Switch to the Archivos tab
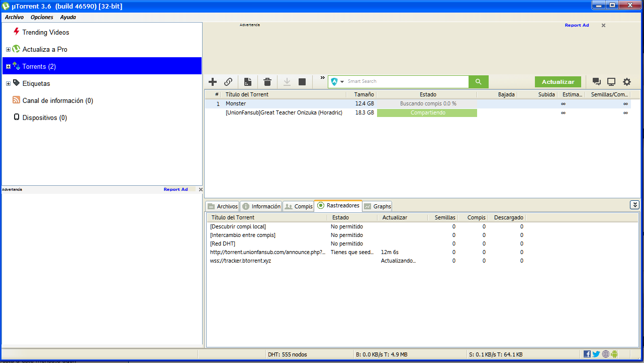Viewport: 644px width, 363px height. [222, 206]
